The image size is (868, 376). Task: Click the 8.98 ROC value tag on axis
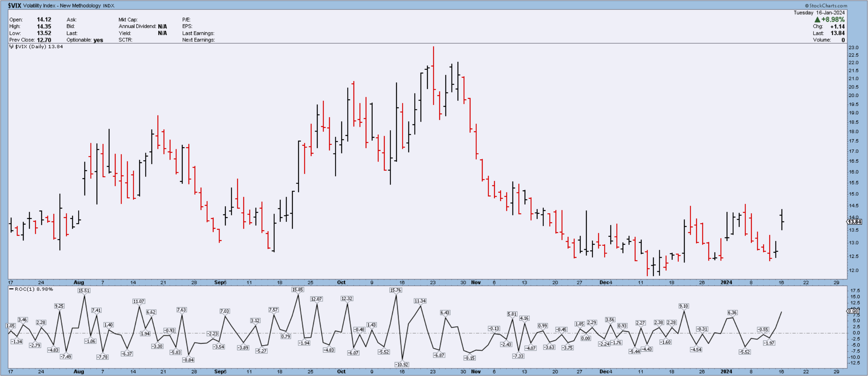(x=853, y=311)
